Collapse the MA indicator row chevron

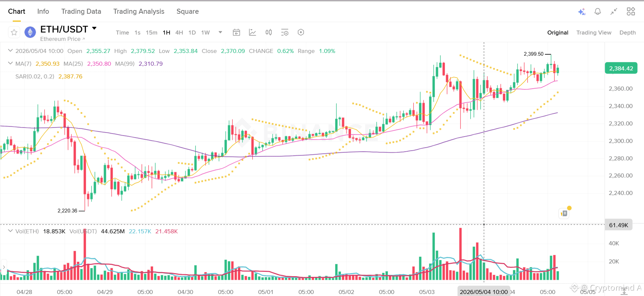10,63
